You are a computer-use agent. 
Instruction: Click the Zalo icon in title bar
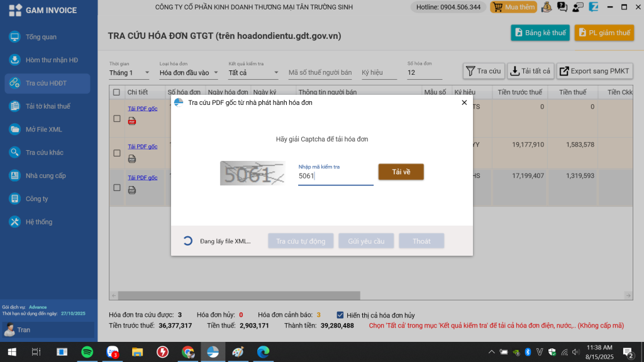pyautogui.click(x=594, y=8)
